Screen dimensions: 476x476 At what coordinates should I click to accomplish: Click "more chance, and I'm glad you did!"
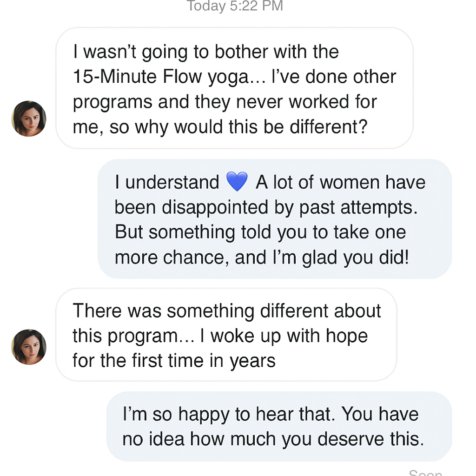(x=262, y=257)
